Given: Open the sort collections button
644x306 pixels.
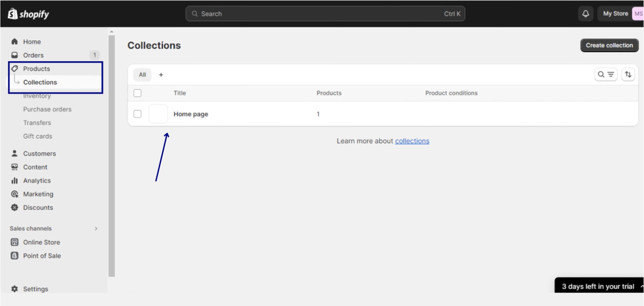Looking at the screenshot, I should 628,74.
